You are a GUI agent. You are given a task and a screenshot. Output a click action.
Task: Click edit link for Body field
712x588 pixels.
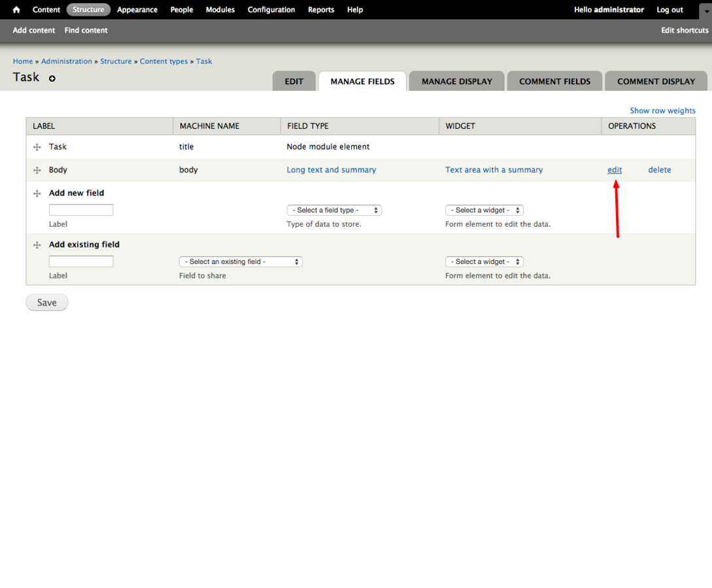(x=615, y=170)
